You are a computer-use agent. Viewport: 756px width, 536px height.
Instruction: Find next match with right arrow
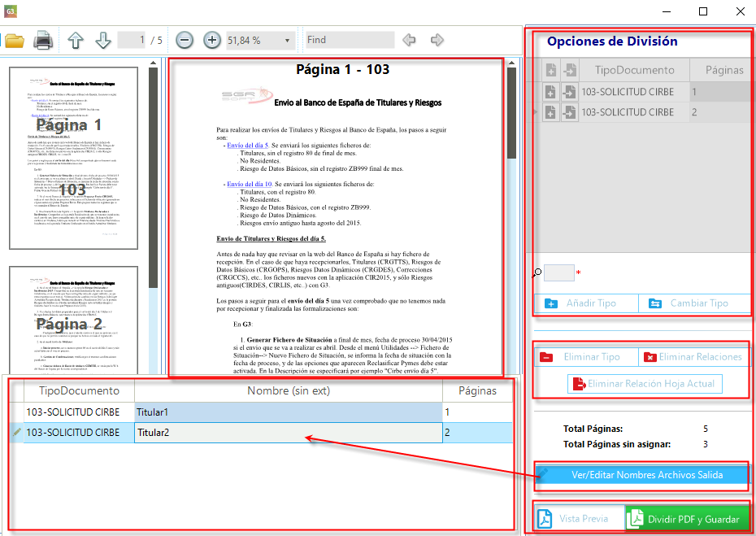coord(437,40)
